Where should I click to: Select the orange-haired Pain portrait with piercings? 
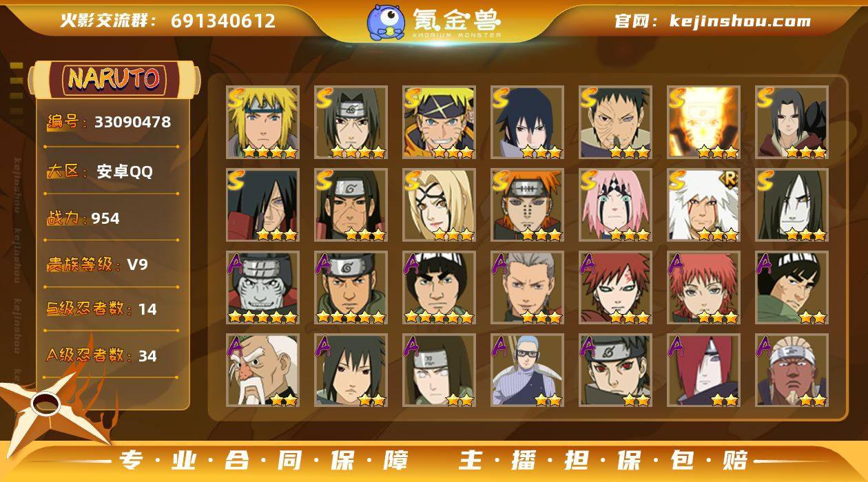point(527,205)
